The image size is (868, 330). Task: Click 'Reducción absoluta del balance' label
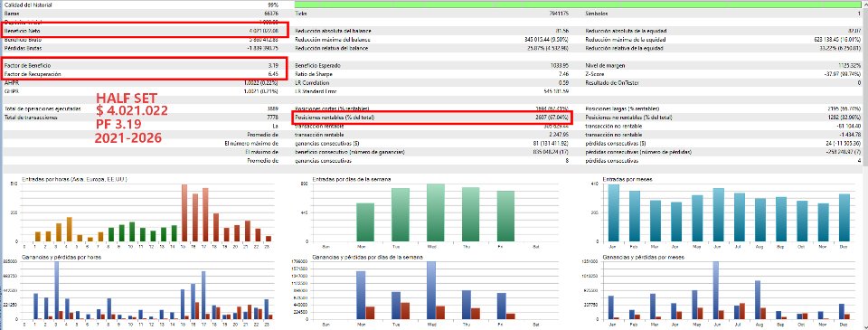(334, 31)
